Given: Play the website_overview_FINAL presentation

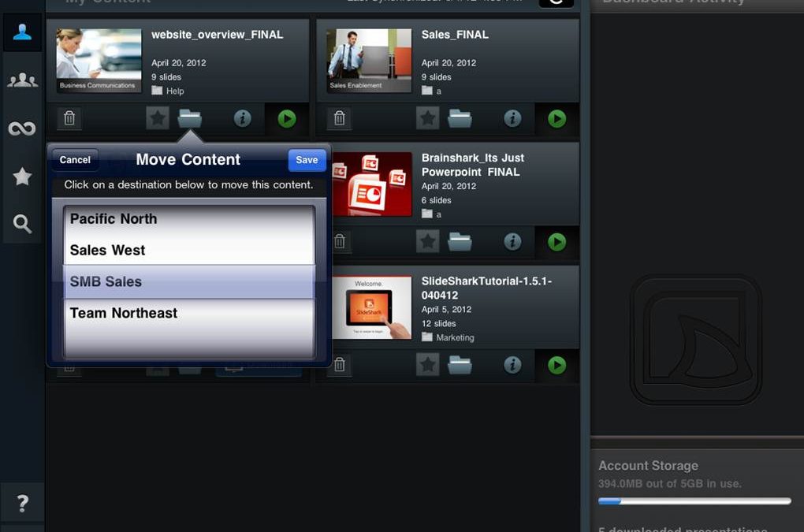Looking at the screenshot, I should 287,119.
